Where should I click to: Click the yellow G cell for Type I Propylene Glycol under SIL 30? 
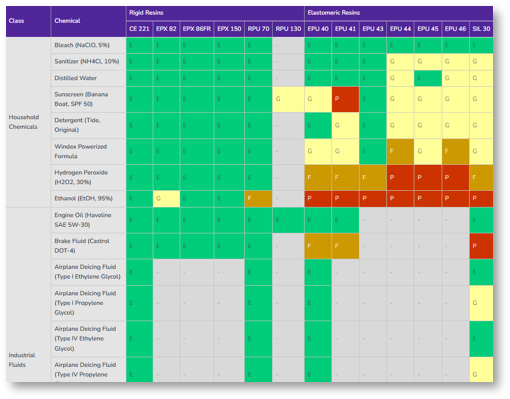(x=481, y=303)
